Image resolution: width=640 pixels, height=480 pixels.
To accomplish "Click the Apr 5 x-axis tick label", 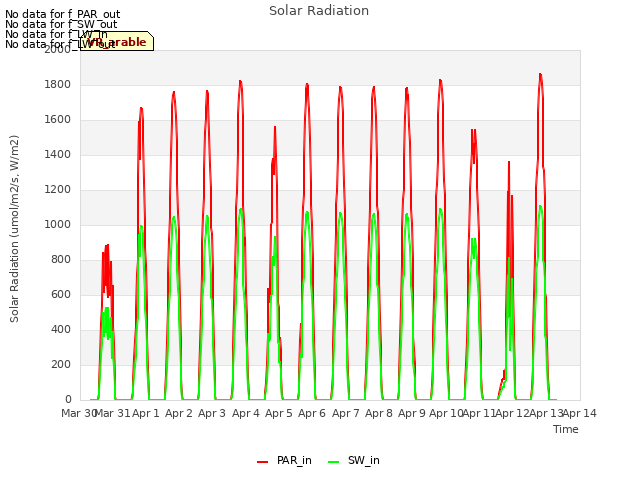I will click(x=279, y=413).
